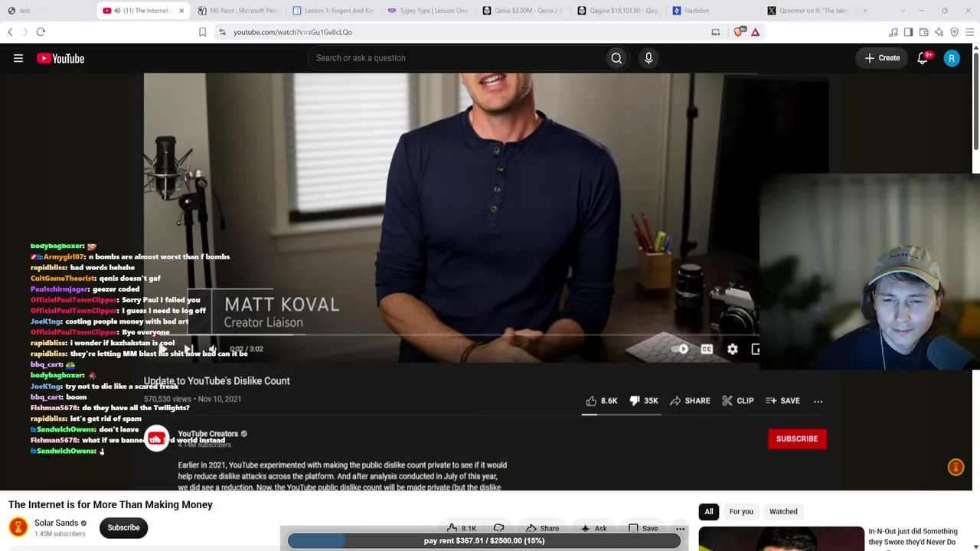Open the picture-in-picture icon in address bar
The height and width of the screenshot is (551, 980).
(715, 32)
